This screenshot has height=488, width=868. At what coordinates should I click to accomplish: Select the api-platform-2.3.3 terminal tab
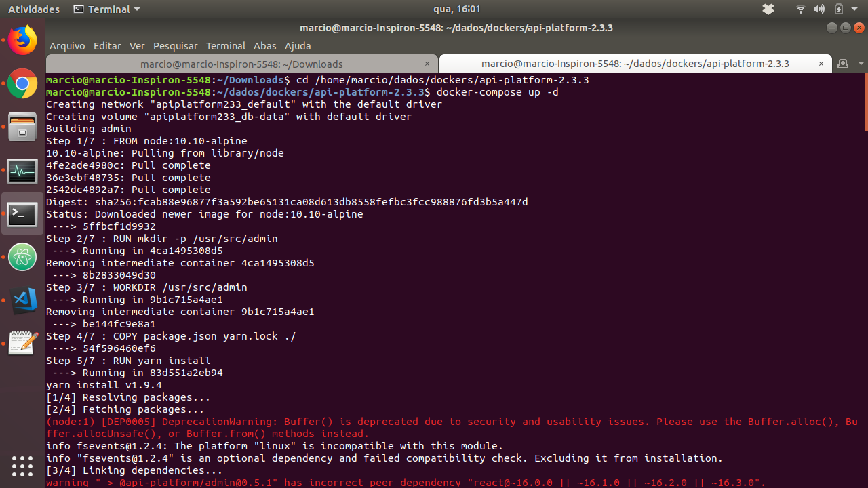coord(635,64)
